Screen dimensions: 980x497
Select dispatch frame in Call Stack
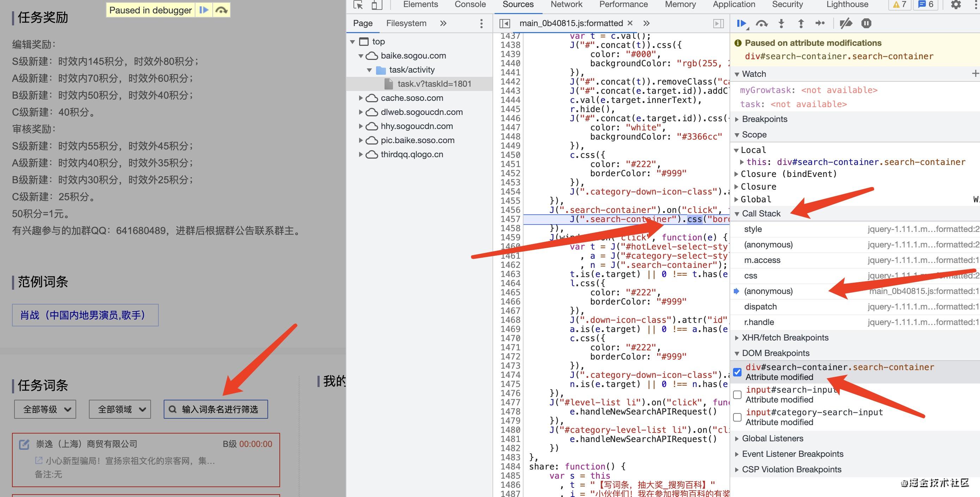[x=760, y=307]
